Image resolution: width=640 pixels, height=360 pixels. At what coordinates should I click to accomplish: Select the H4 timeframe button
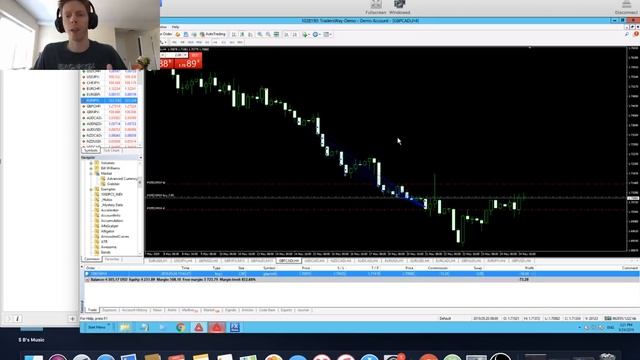[215, 42]
